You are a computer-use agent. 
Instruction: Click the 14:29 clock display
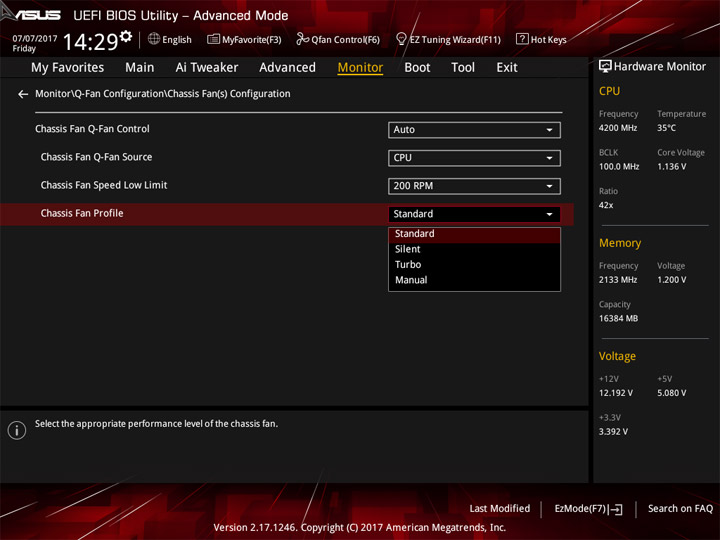(90, 42)
